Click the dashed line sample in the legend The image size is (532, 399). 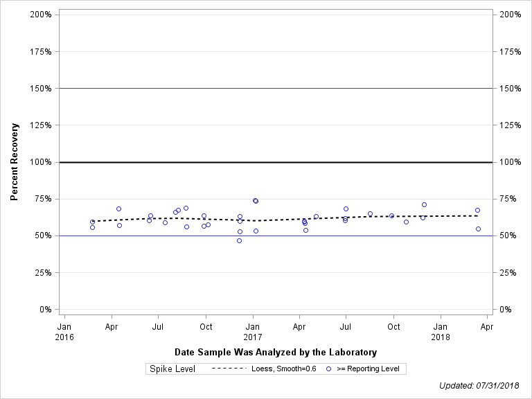pos(229,369)
